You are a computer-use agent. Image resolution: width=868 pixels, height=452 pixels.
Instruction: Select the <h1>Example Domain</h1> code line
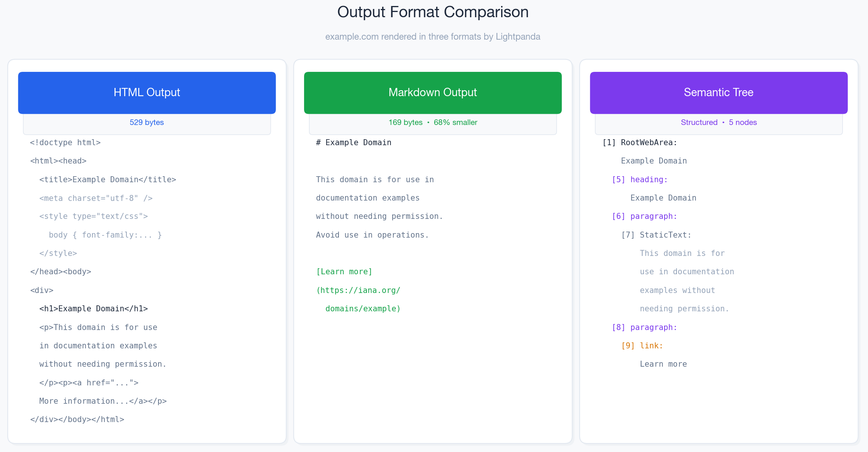(93, 309)
